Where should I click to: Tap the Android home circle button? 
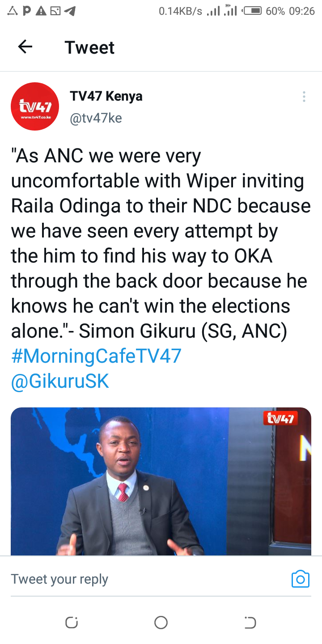coord(161,623)
